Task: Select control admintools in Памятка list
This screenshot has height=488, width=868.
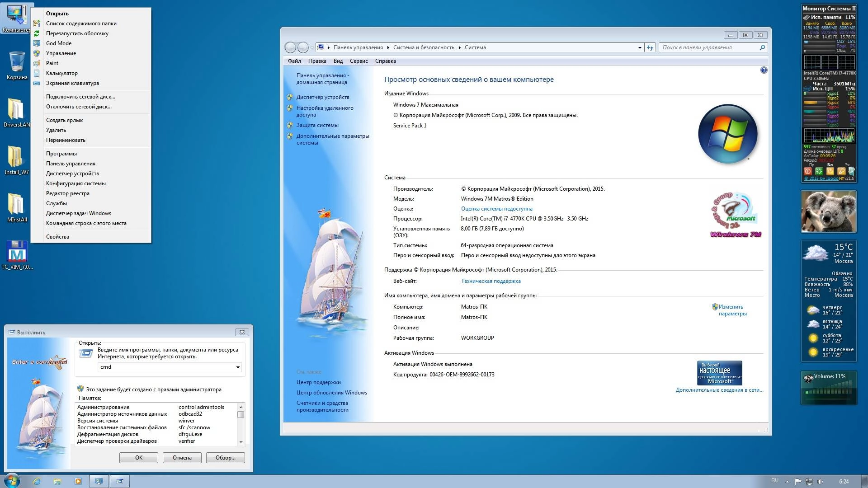Action: click(201, 407)
